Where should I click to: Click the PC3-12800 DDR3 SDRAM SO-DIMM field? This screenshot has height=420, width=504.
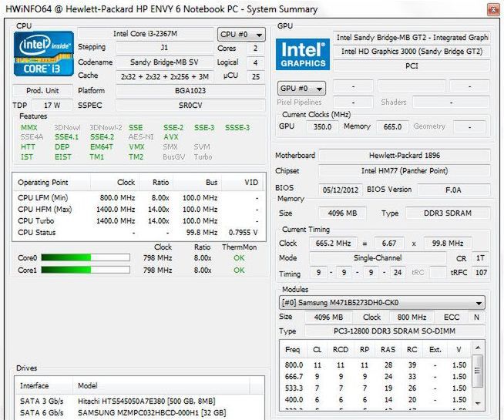[x=395, y=331]
